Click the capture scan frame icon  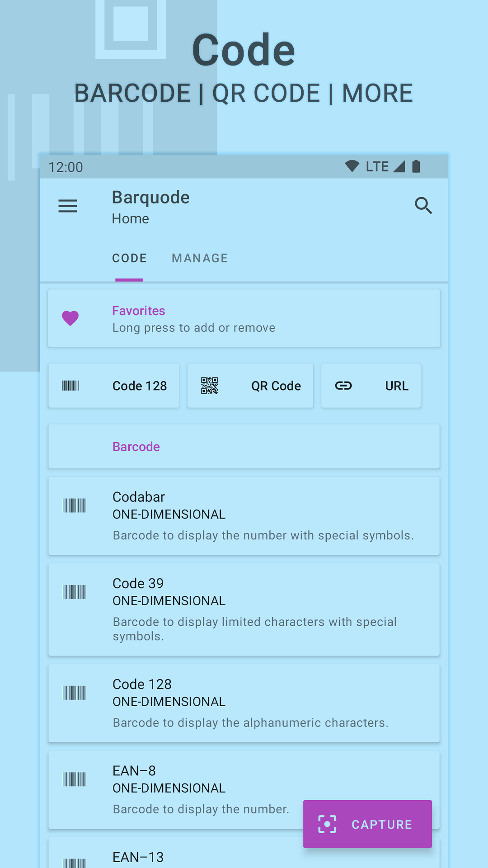click(x=327, y=824)
